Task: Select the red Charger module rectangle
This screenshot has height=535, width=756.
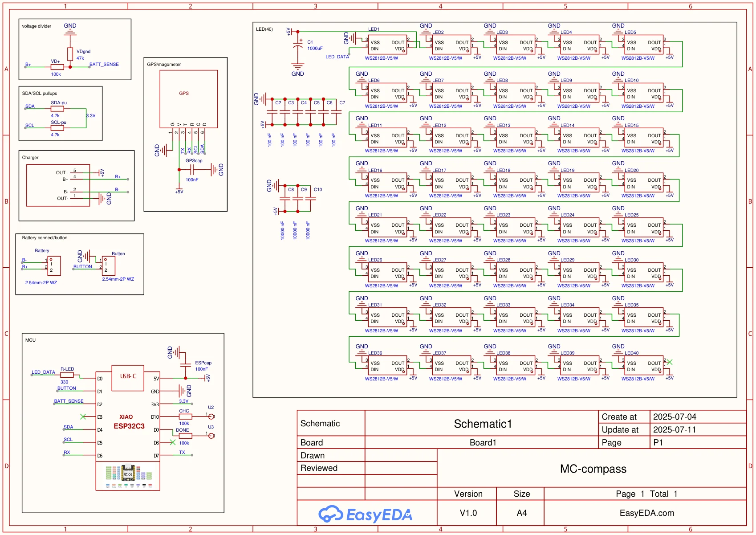Action: [x=58, y=185]
